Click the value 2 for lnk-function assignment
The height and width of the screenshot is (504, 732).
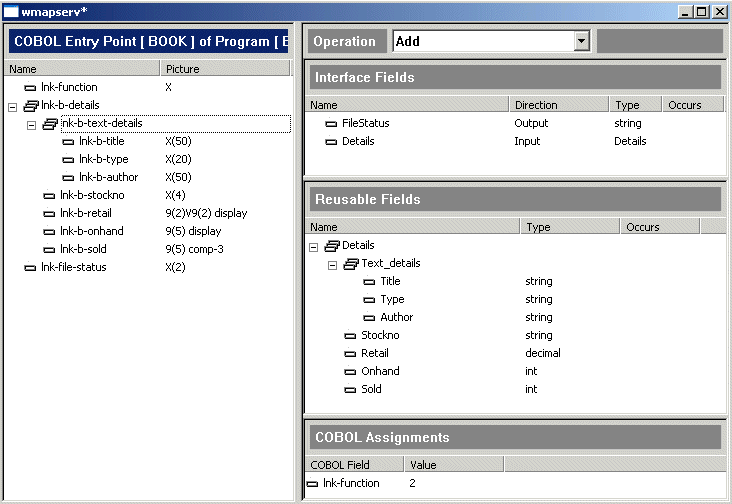click(412, 484)
